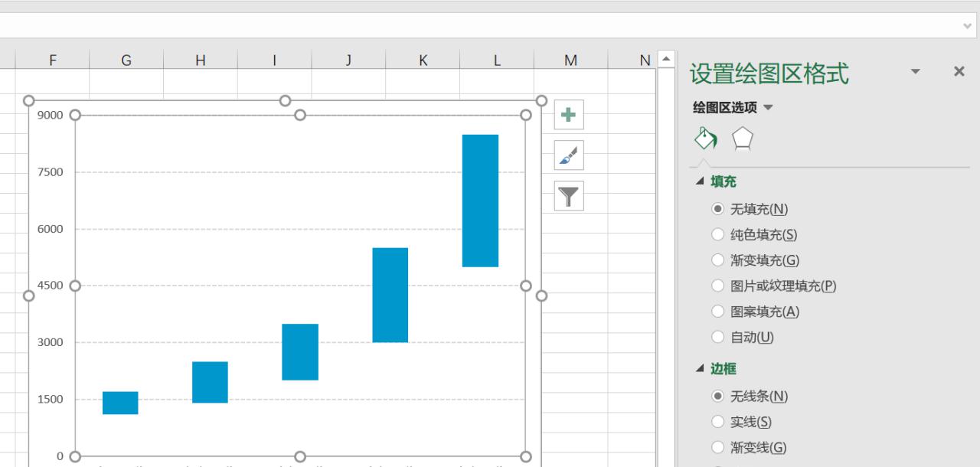This screenshot has height=467, width=980.
Task: Open the Chart Filters funnel button
Action: tap(568, 196)
